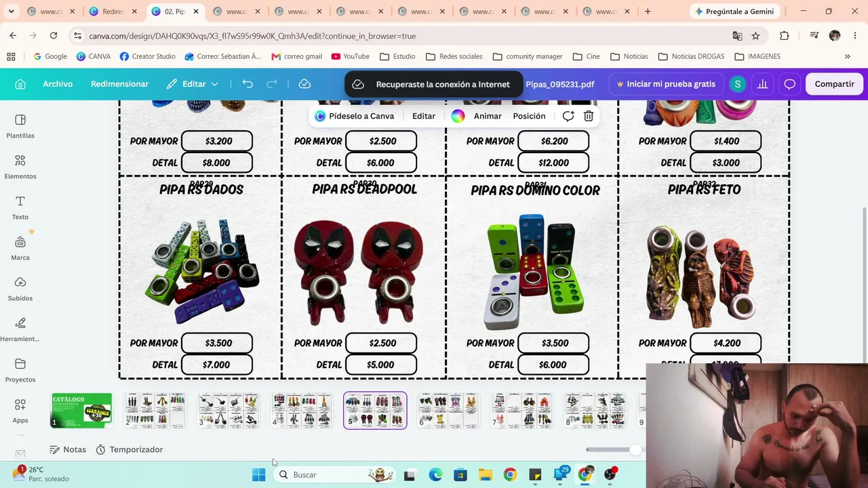Click Editar in the floating toolbar

click(x=424, y=116)
